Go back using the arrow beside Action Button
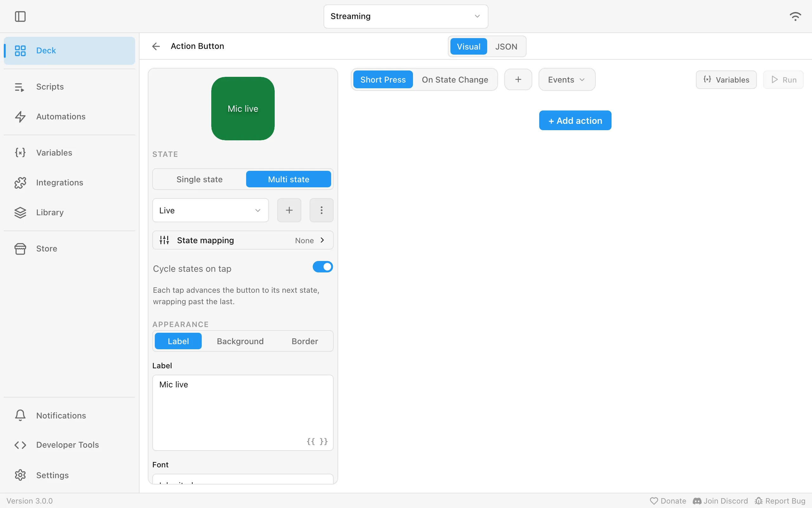This screenshot has width=812, height=508. point(156,46)
